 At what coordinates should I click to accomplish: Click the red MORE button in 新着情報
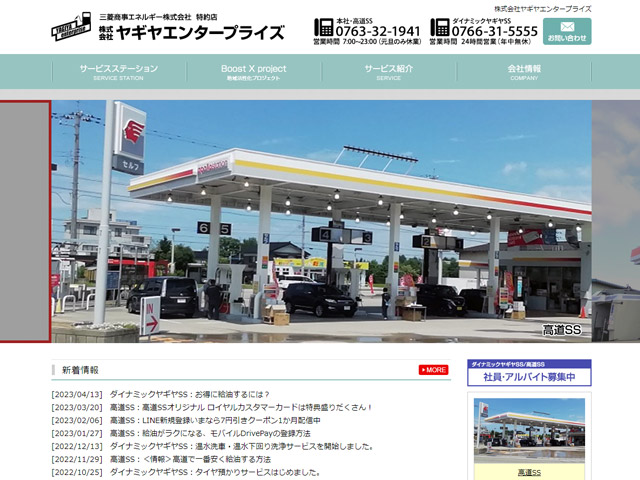pos(433,370)
